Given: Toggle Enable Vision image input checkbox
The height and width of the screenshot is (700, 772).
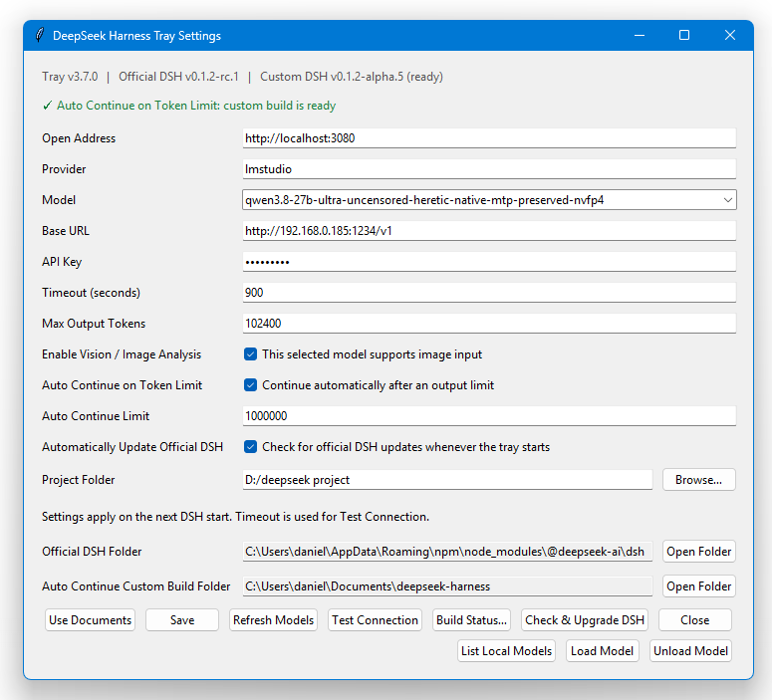Looking at the screenshot, I should click(x=250, y=354).
